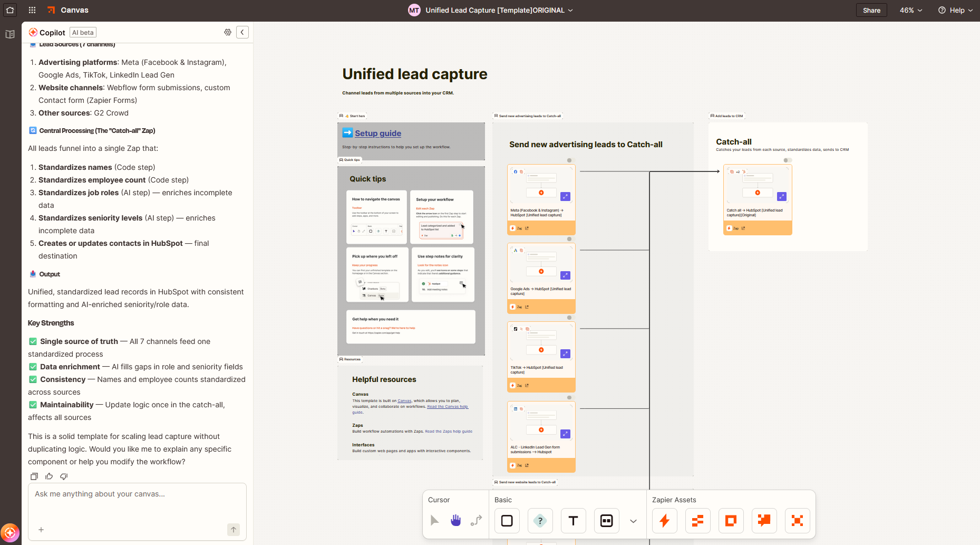Expand the Basic shapes dropdown chevron
The width and height of the screenshot is (980, 545).
[633, 520]
